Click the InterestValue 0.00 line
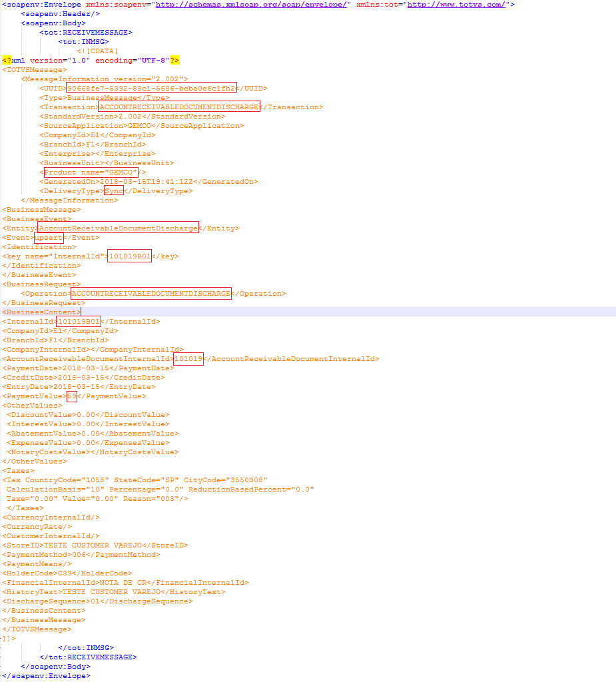Viewport: 616px width, 682px height. [x=89, y=424]
